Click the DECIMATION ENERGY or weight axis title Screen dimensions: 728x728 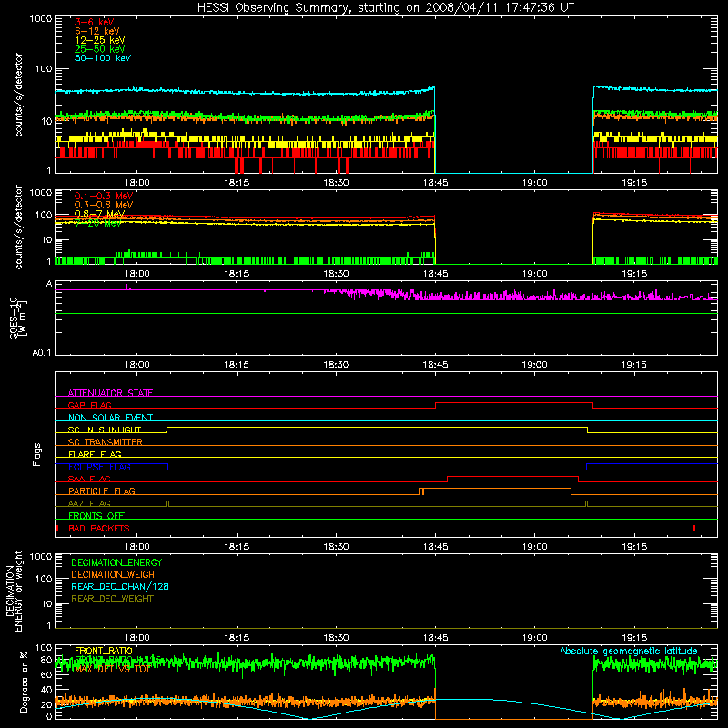(14, 591)
